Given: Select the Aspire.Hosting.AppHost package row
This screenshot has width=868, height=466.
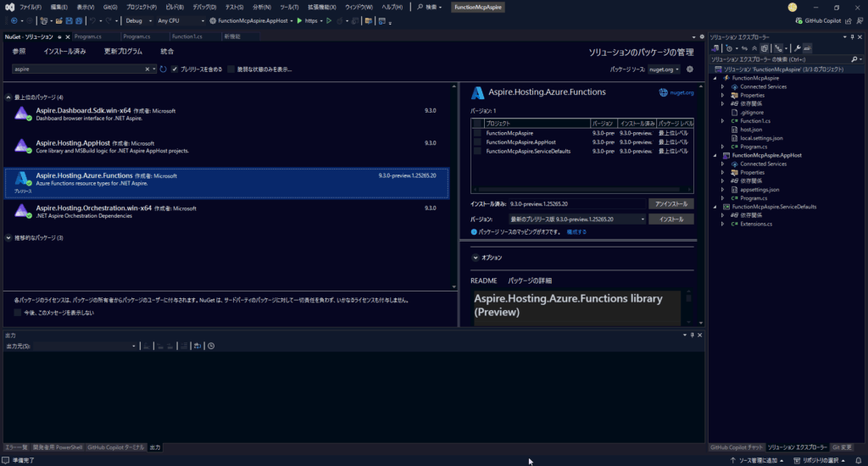Looking at the screenshot, I should tap(226, 147).
